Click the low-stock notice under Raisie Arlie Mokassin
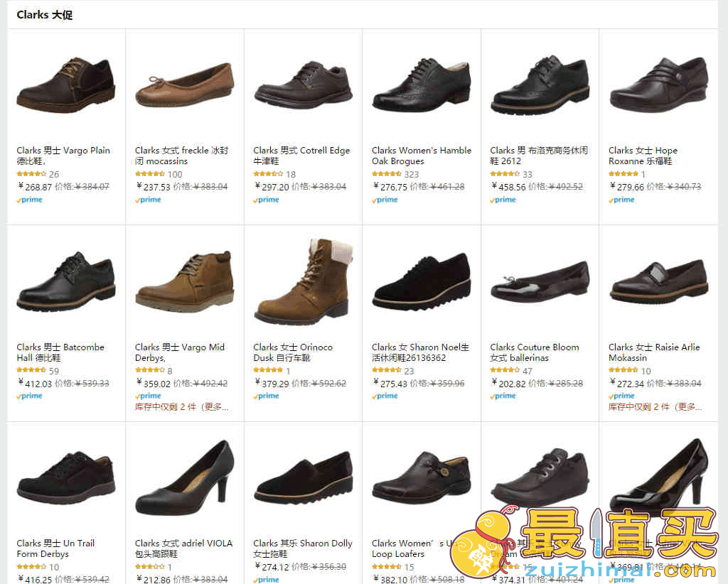The image size is (728, 584). click(x=655, y=407)
